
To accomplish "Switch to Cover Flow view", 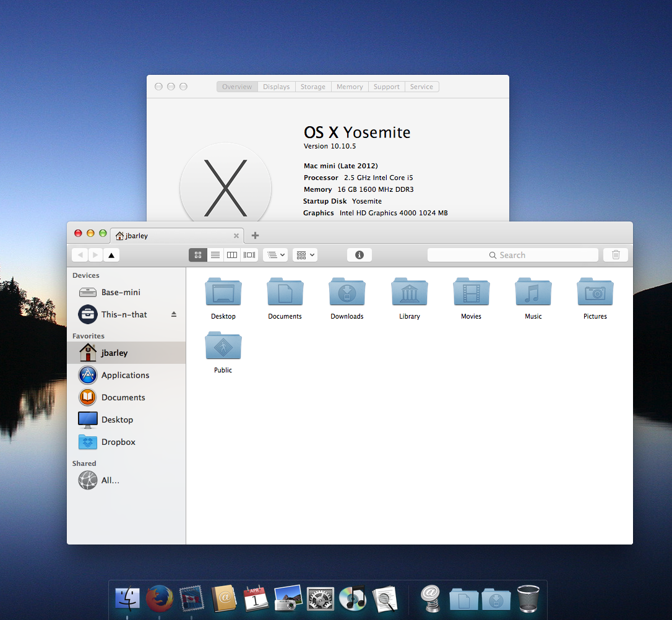I will (x=249, y=255).
